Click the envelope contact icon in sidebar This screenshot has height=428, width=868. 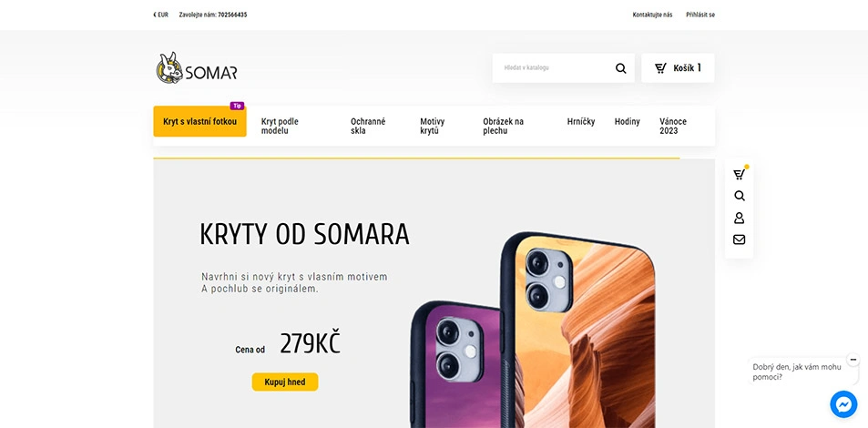[739, 239]
